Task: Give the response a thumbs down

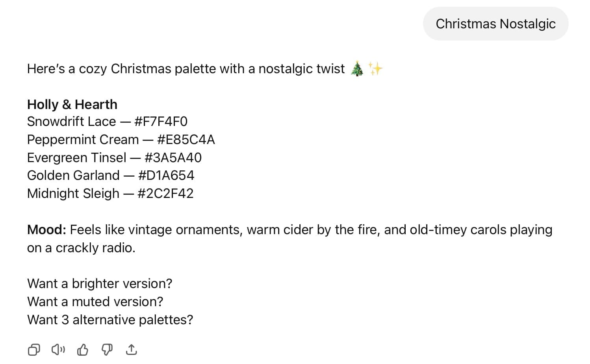Action: (x=107, y=349)
